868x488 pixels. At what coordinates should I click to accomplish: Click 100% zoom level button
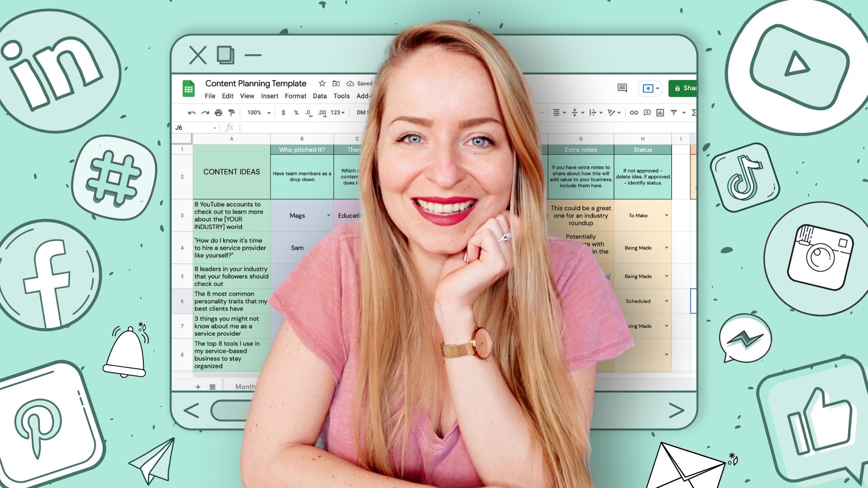[257, 113]
